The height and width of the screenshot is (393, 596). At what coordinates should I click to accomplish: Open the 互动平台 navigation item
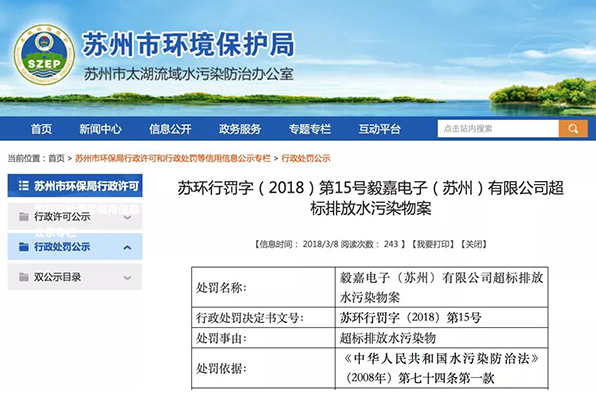pyautogui.click(x=380, y=129)
